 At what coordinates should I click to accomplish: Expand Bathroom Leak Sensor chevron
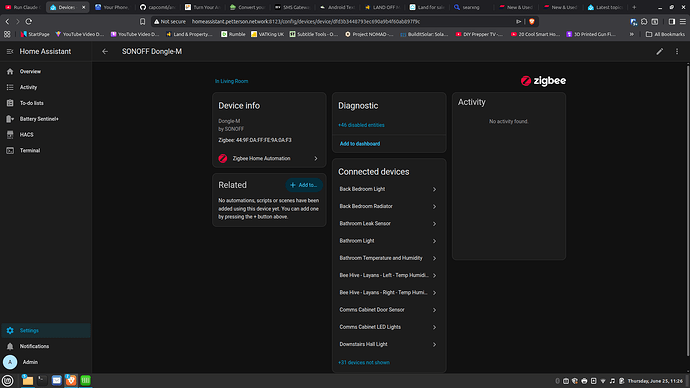pos(434,224)
